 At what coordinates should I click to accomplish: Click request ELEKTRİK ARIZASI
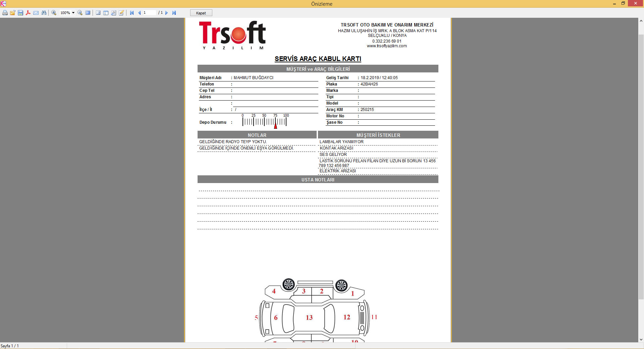coord(338,171)
